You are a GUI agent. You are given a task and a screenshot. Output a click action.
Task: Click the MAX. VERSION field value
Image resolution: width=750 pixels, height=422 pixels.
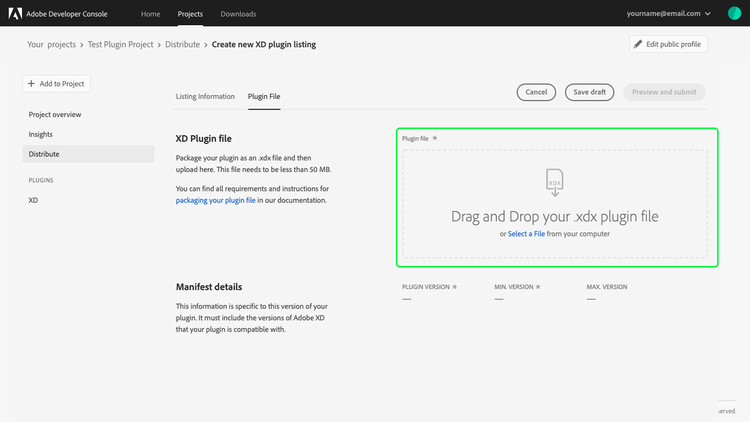[x=591, y=299]
